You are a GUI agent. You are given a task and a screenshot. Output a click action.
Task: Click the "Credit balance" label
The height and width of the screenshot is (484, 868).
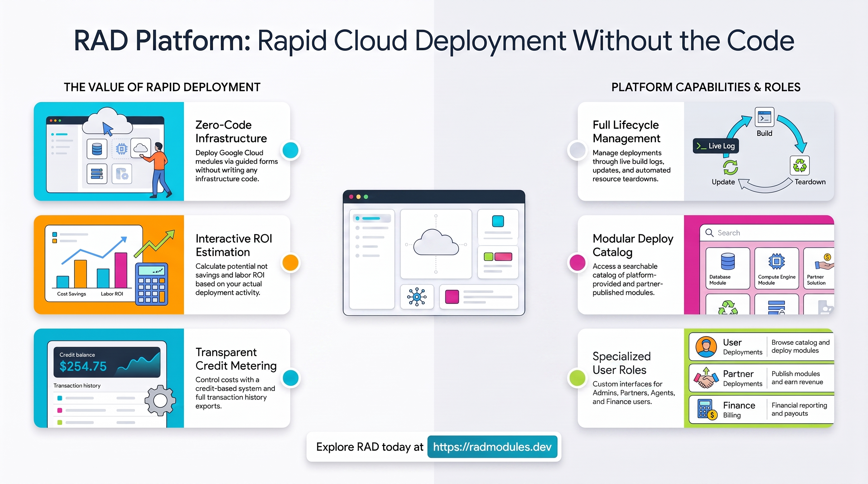click(x=77, y=355)
